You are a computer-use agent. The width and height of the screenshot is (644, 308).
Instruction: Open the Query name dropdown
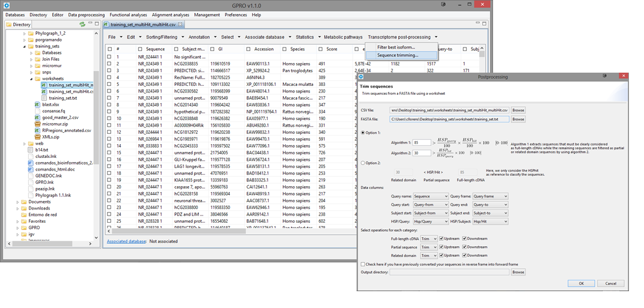click(x=431, y=196)
